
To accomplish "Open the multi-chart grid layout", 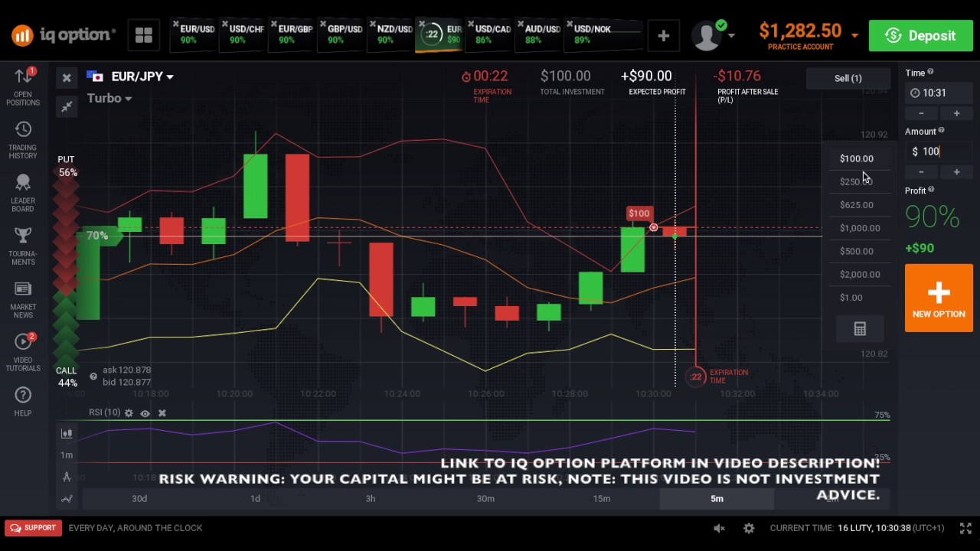I will tap(143, 35).
